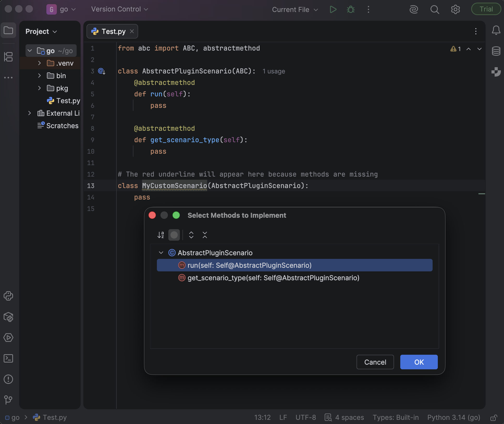Viewport: 504px width, 424px height.
Task: Collapse the go project root folder
Action: [x=30, y=51]
